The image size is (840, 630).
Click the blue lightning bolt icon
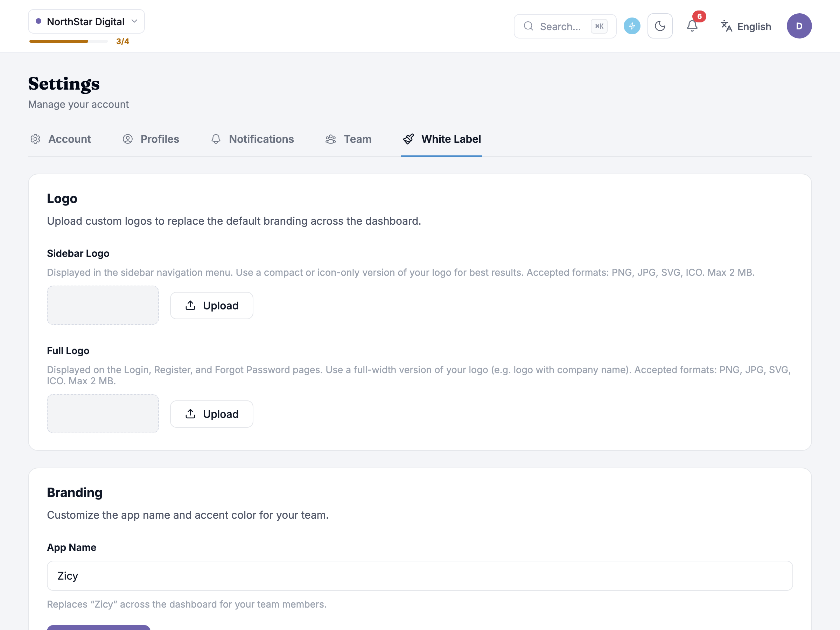(x=632, y=26)
